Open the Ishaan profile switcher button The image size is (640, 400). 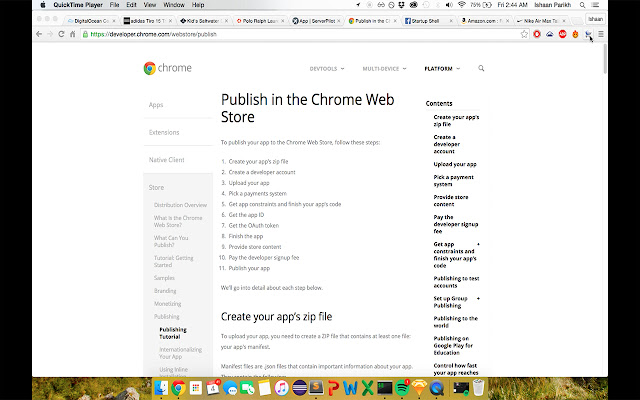tap(596, 19)
